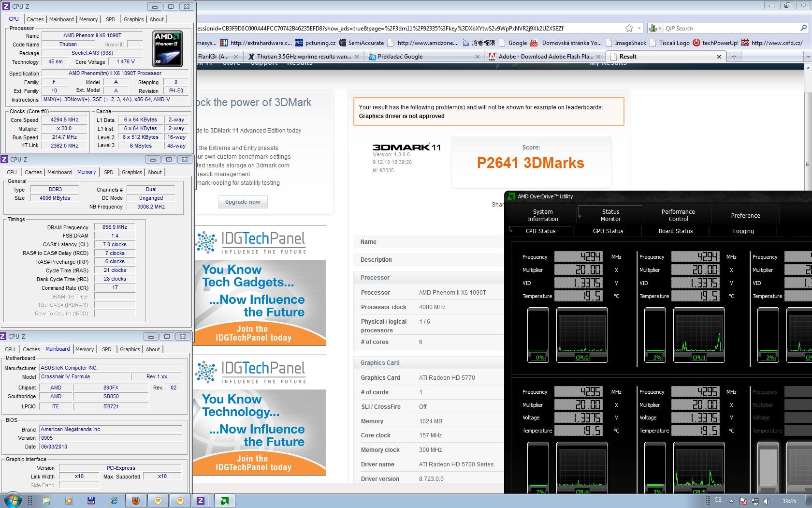Image resolution: width=812 pixels, height=508 pixels.
Task: Open Mainboard tab in top CPU-Z window
Action: (61, 19)
